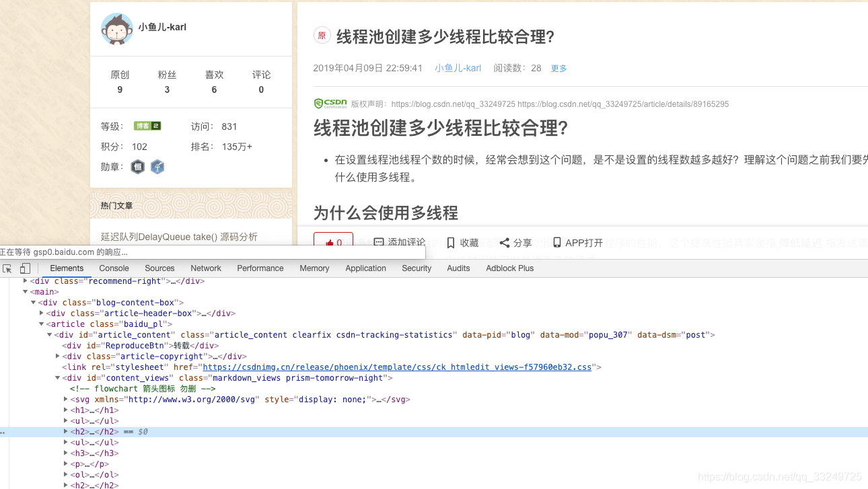Viewport: 868px width, 489px height.
Task: Click the first medal badge icon
Action: [138, 167]
